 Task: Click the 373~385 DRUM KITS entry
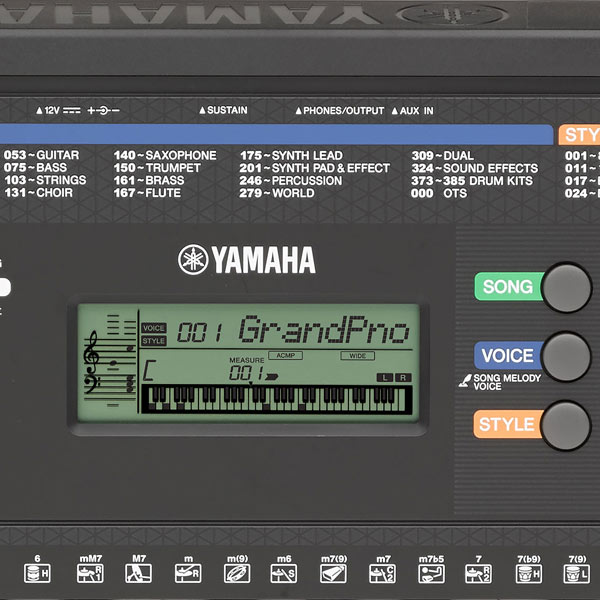coord(472,181)
